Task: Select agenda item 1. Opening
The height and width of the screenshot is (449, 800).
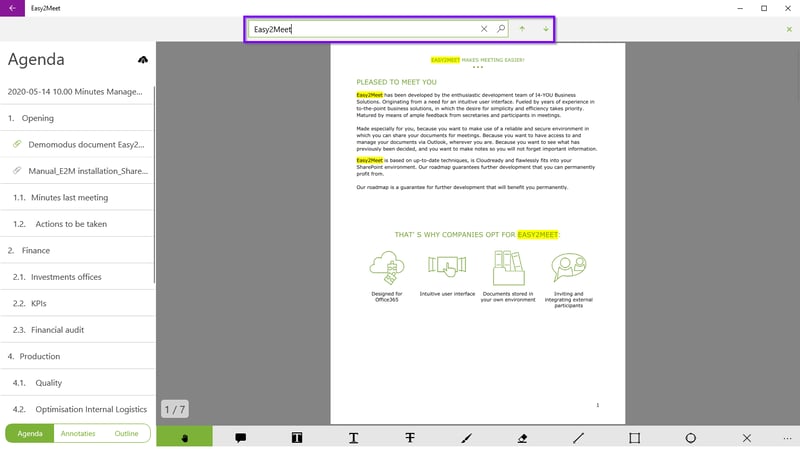Action: pyautogui.click(x=77, y=118)
